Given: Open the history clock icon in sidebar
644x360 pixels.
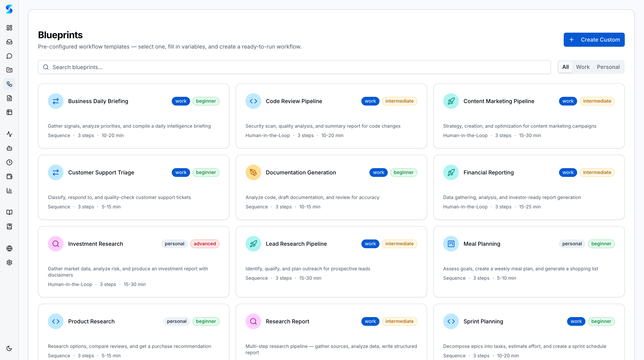Looking at the screenshot, I should [9, 162].
